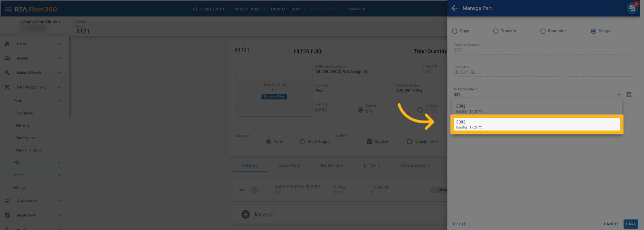
Task: Open the help chat icon with badge
Action: pyautogui.click(x=632, y=8)
